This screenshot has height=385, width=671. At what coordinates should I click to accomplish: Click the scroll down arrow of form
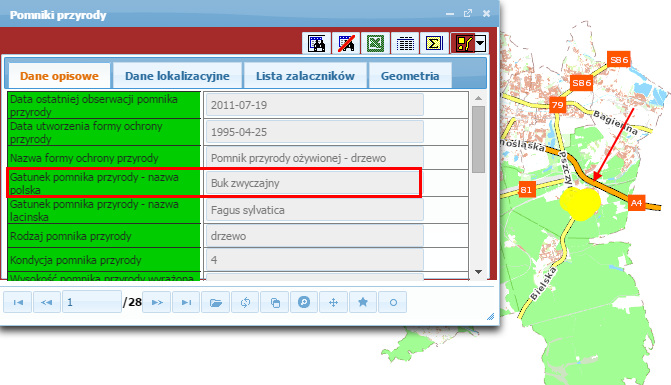pos(478,272)
